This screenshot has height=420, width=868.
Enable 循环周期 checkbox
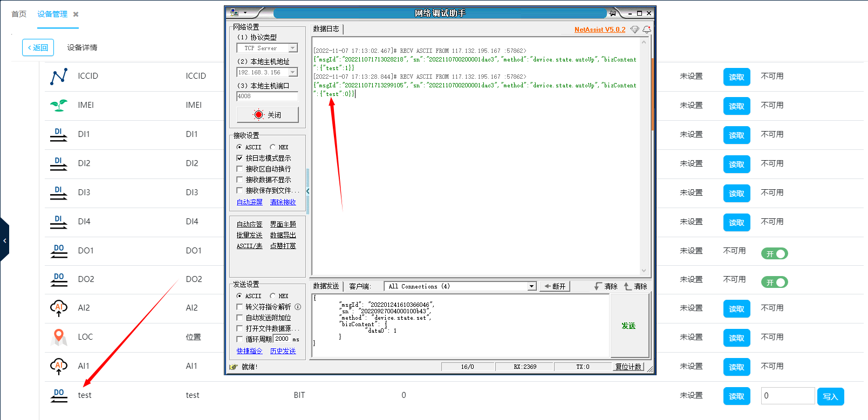tap(240, 339)
